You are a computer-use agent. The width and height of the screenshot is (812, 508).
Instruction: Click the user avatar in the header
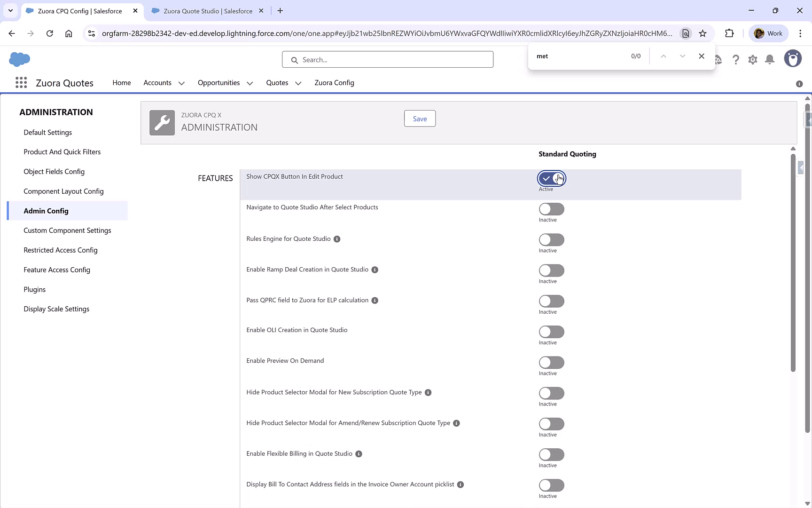point(793,58)
